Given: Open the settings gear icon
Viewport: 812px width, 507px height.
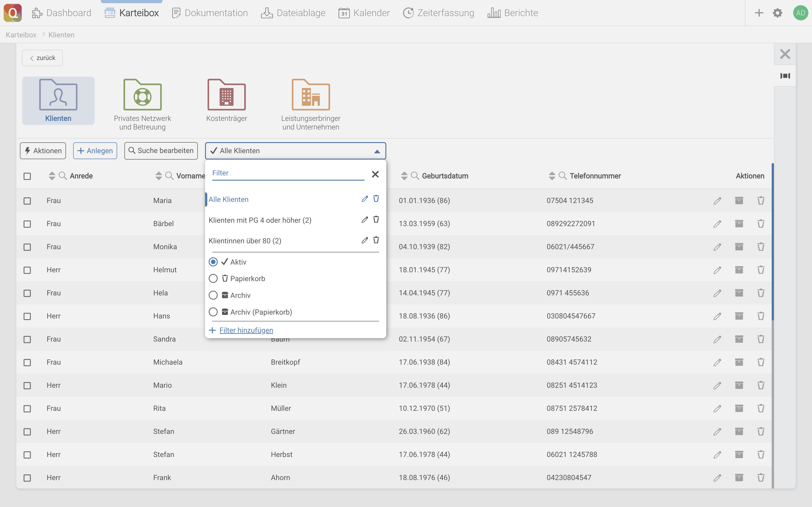Looking at the screenshot, I should [x=777, y=13].
